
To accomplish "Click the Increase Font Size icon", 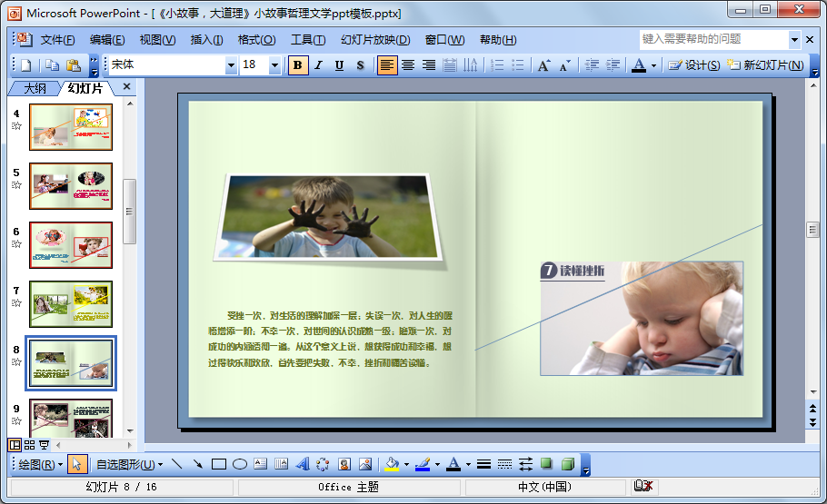I will click(543, 65).
